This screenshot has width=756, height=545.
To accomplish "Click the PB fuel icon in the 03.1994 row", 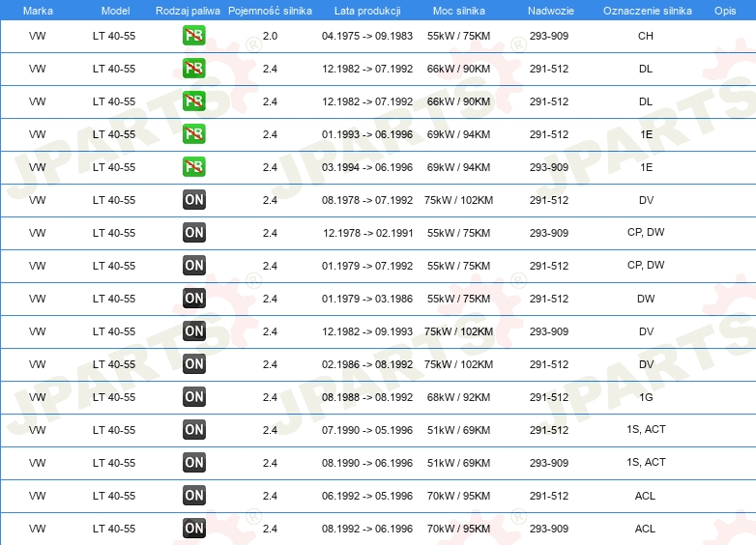I will 193,167.
